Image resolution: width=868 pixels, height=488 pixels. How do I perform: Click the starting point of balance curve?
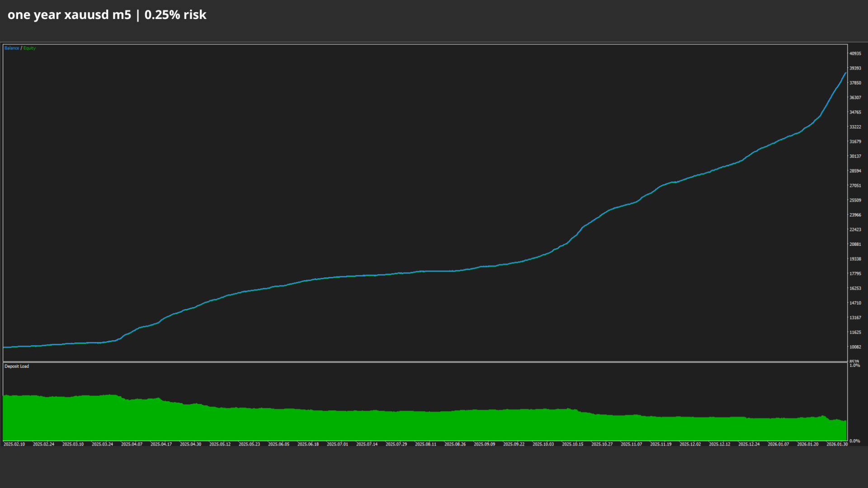pos(4,347)
